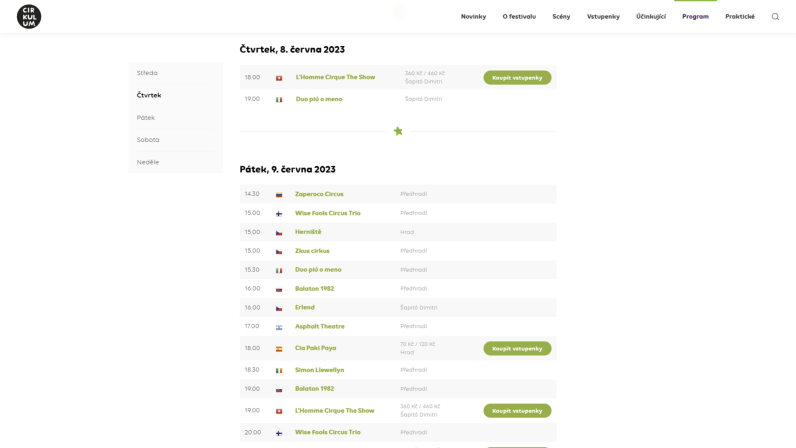Click 'Hrad' venue in the Herniště row
Viewport: 796px width, 448px height.
click(x=407, y=232)
